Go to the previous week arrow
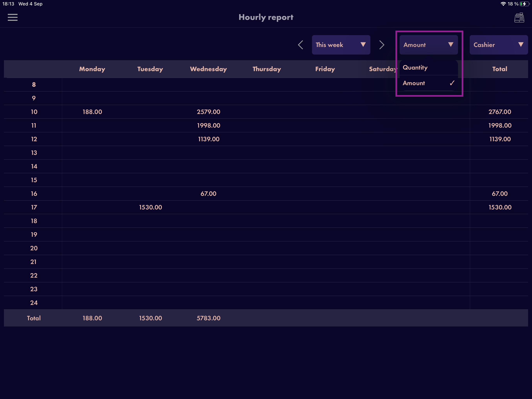Screen dimensions: 532x399 tap(300, 45)
